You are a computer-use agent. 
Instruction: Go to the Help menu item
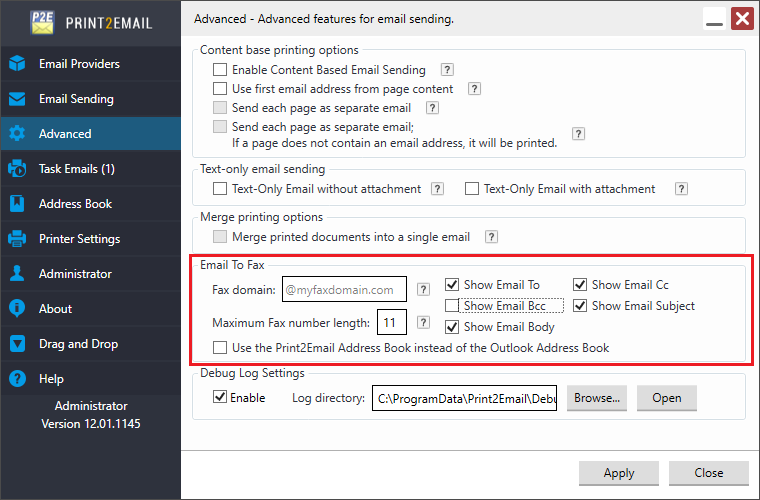tap(51, 379)
